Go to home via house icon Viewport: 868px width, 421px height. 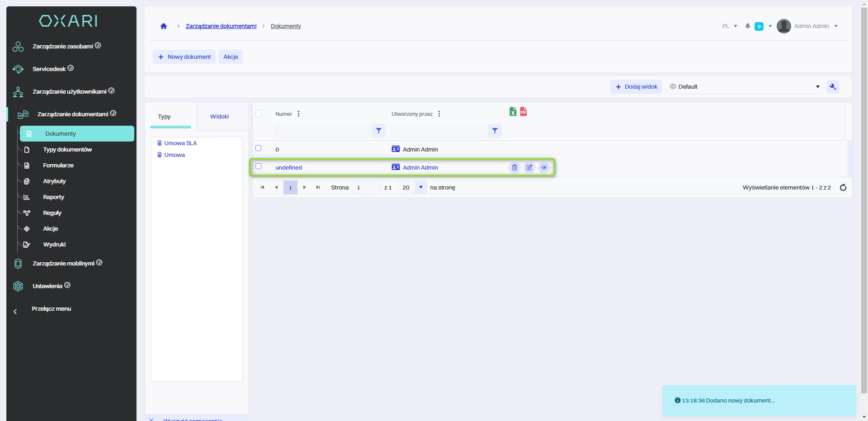point(164,26)
